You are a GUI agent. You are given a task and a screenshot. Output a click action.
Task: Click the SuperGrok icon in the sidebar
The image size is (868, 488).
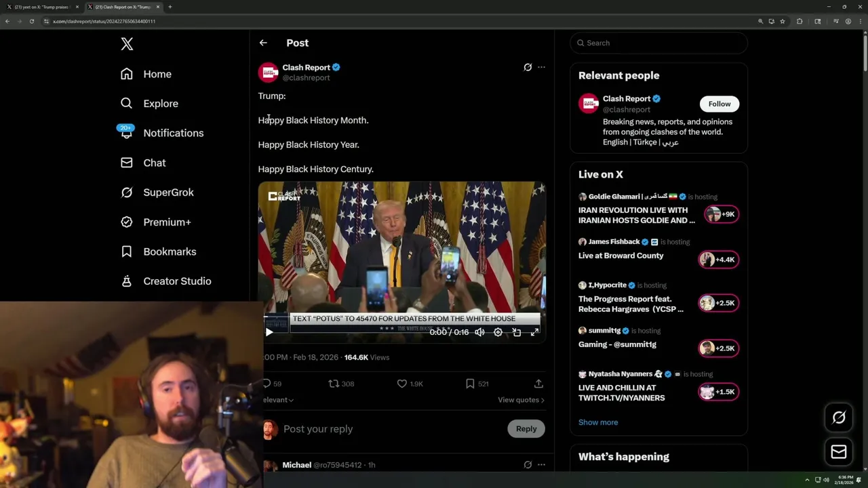click(x=127, y=192)
